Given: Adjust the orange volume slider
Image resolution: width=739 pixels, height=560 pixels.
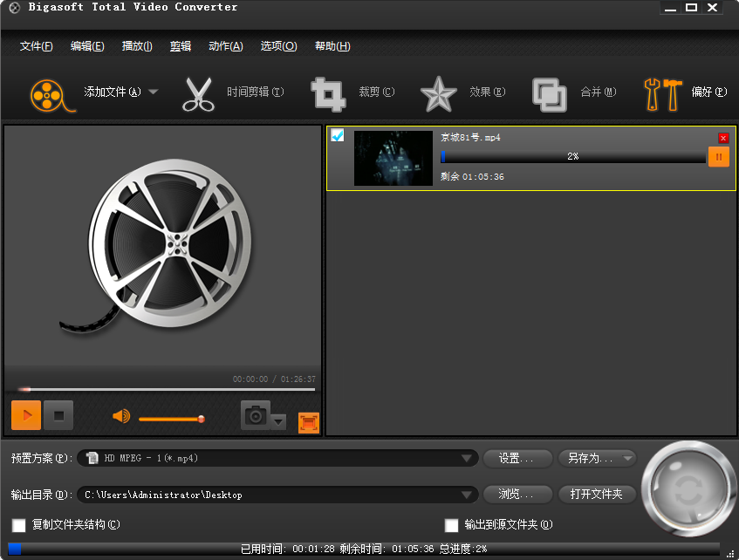Looking at the screenshot, I should (x=170, y=419).
